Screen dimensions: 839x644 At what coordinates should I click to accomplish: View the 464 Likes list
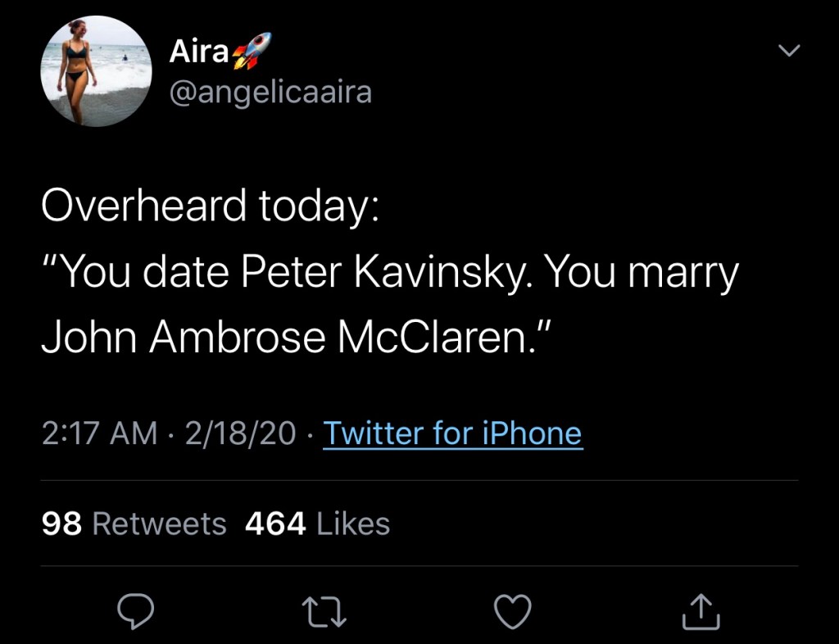tap(317, 524)
